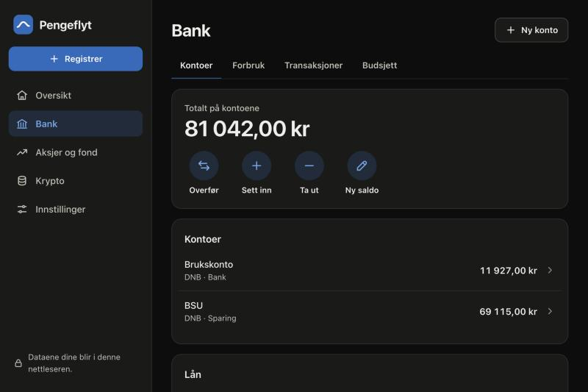
Task: Click the Bank page heading
Action: point(191,30)
